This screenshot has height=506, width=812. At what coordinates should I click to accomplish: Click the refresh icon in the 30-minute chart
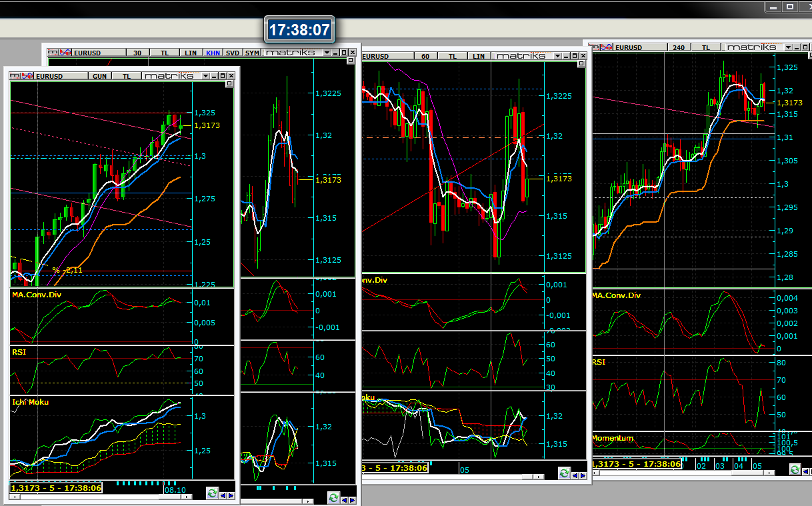333,497
